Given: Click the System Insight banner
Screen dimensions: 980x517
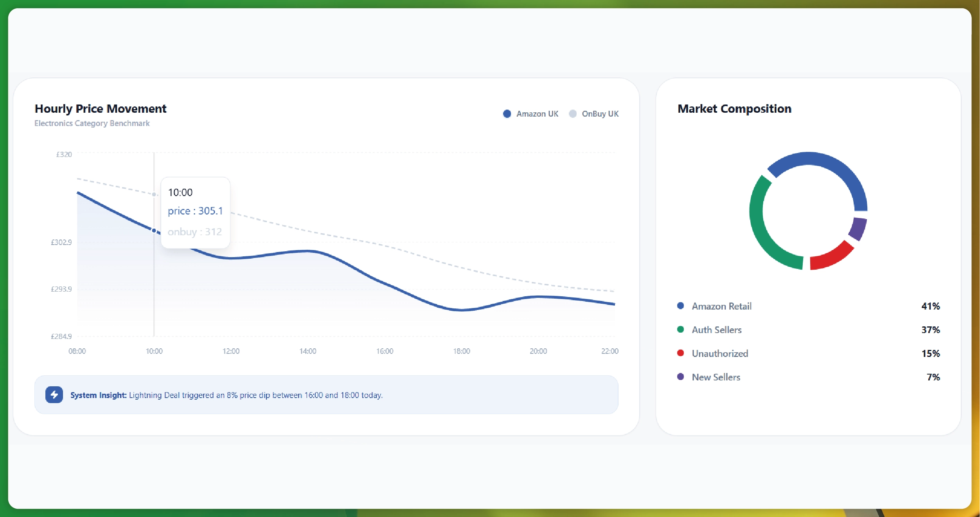Looking at the screenshot, I should [327, 395].
